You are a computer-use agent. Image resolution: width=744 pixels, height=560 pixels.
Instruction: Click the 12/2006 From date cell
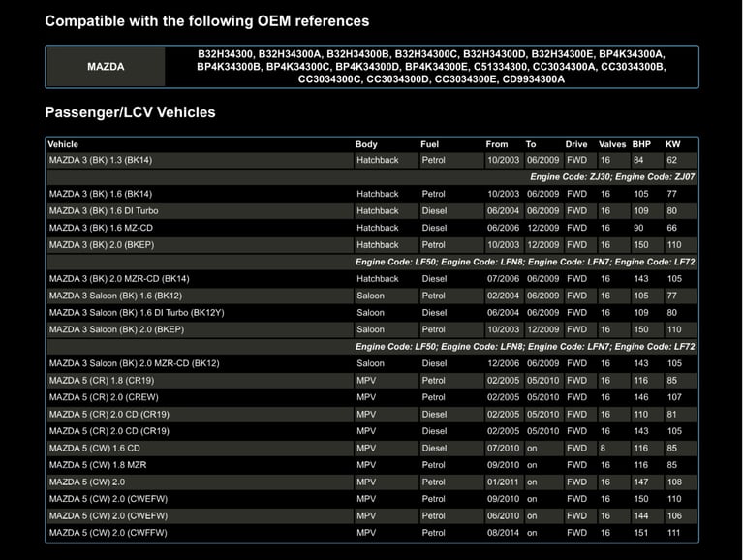tap(504, 363)
